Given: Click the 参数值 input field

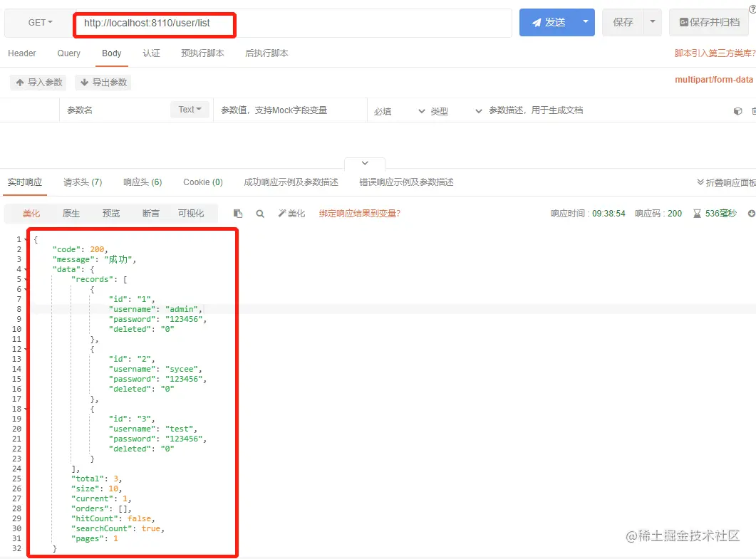Looking at the screenshot, I should pos(289,110).
